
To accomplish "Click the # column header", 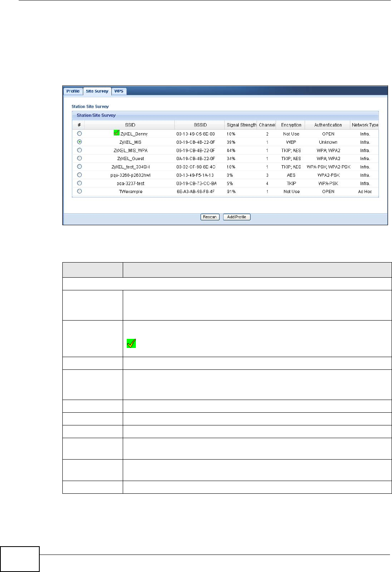I will [79, 125].
